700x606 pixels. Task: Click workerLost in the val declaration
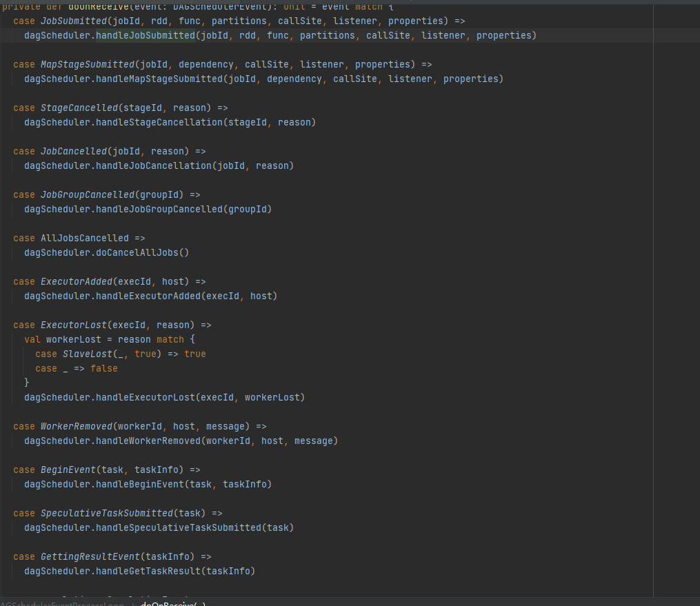coord(74,339)
